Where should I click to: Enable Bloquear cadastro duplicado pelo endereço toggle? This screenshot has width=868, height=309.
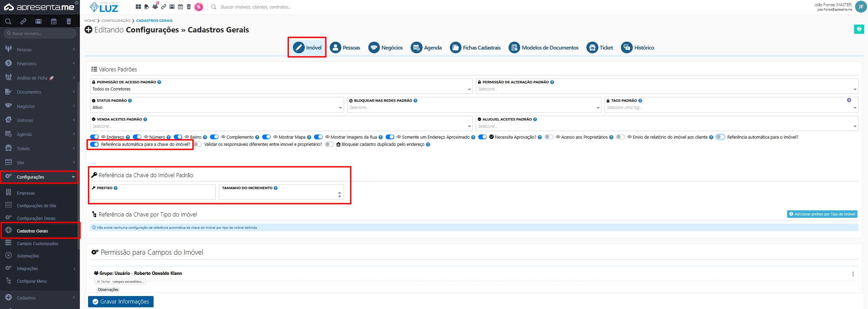pos(329,144)
